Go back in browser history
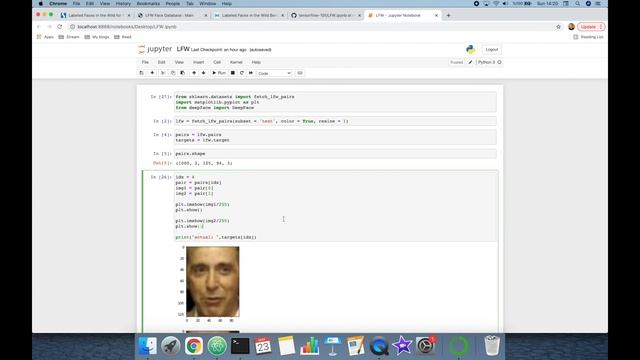 39,27
